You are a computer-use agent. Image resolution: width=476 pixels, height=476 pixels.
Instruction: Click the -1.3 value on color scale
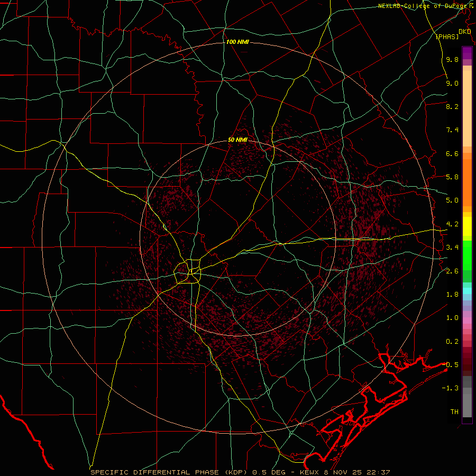[x=450, y=388]
